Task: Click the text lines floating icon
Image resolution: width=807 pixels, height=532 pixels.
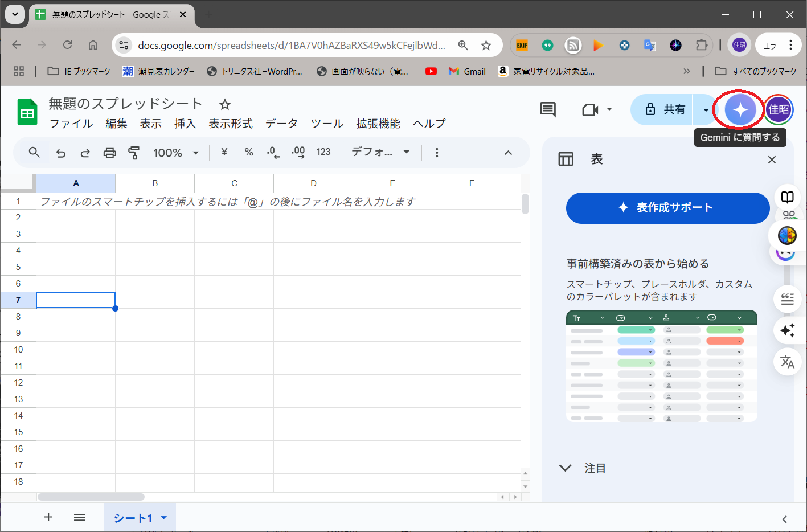Action: (788, 298)
